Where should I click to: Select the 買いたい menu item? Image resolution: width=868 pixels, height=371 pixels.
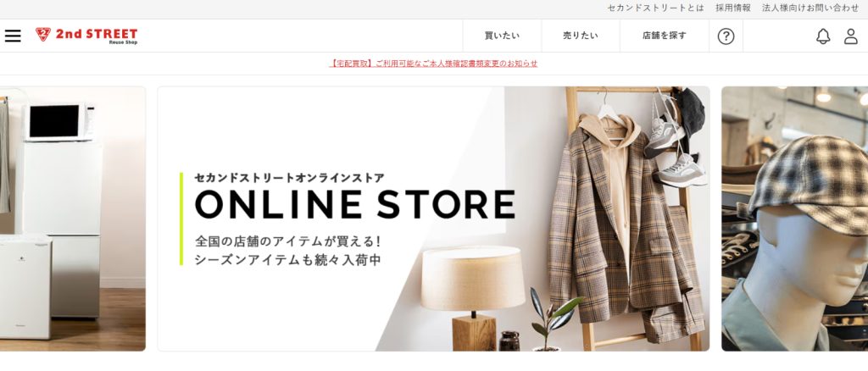point(502,36)
